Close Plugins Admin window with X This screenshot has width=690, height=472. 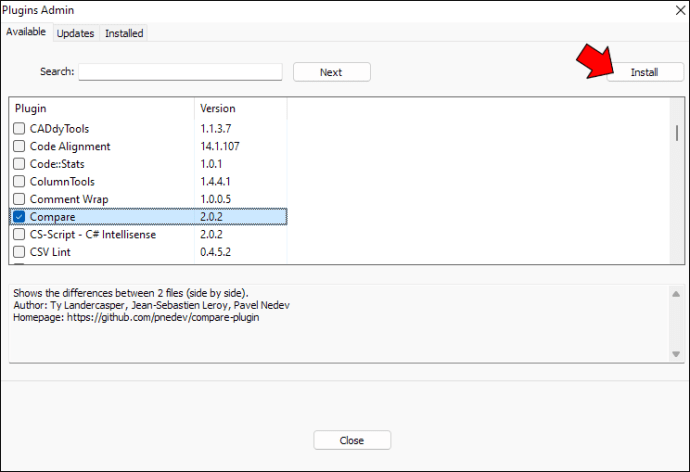[x=680, y=10]
